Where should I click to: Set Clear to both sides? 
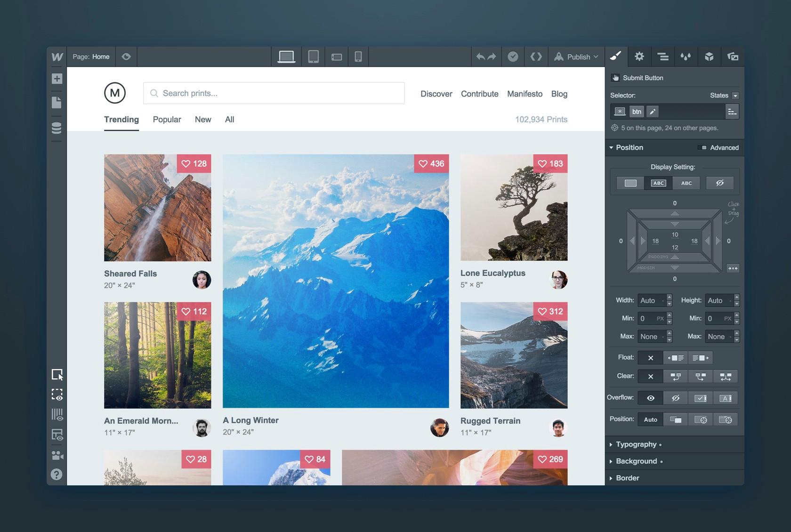726,377
